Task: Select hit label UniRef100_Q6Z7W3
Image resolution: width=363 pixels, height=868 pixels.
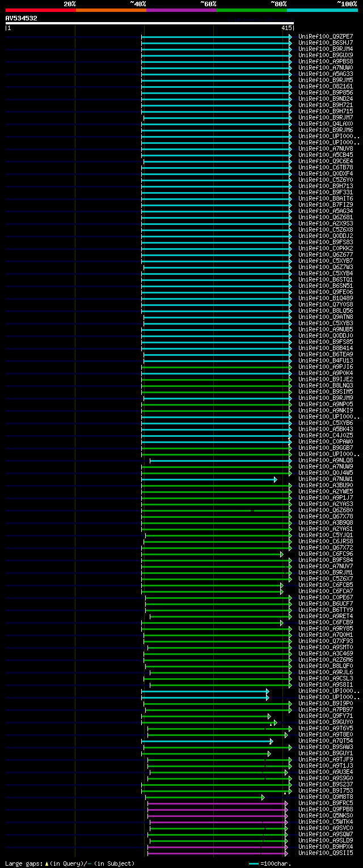Action: pyautogui.click(x=326, y=267)
